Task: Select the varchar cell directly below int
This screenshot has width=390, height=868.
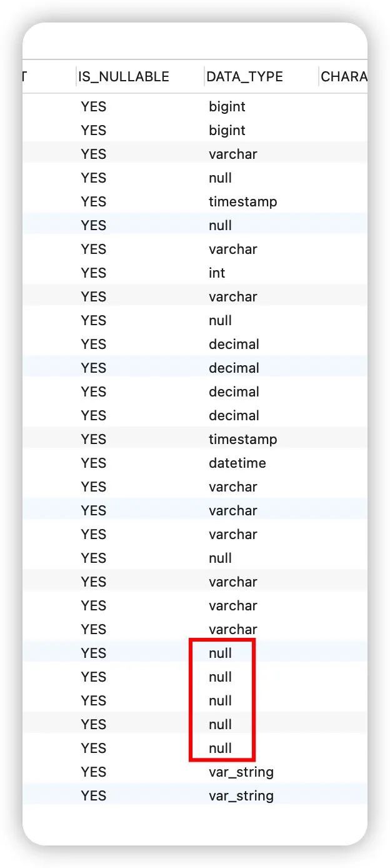Action: [233, 296]
